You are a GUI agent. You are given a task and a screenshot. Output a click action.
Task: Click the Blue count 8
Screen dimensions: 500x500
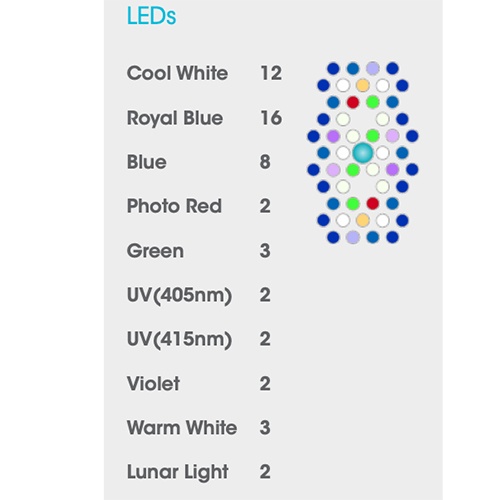click(x=265, y=162)
